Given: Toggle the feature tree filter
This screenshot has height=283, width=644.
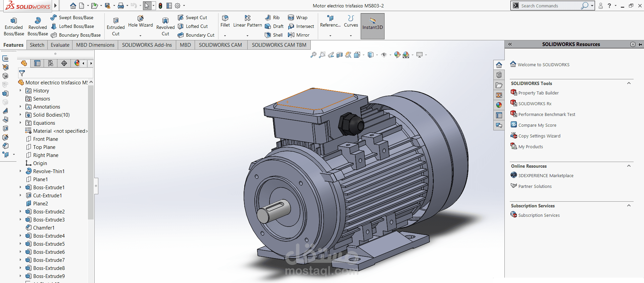Looking at the screenshot, I should tap(22, 73).
